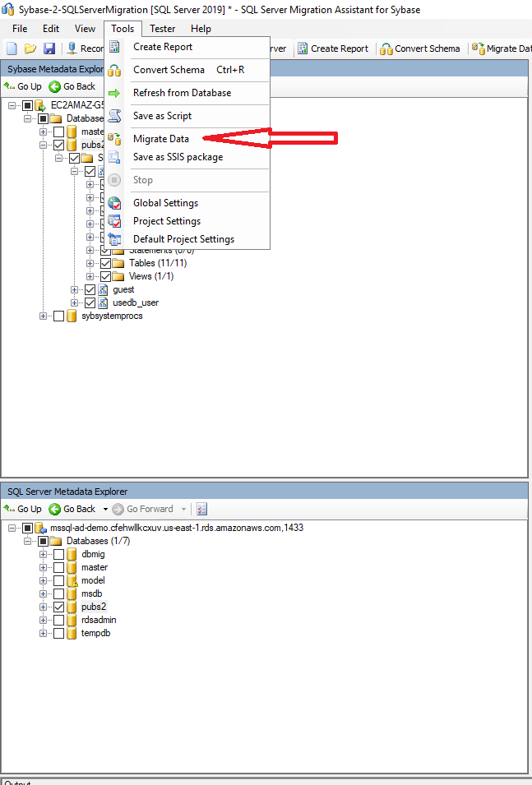Click the Create Report menu icon
The height and width of the screenshot is (785, 532).
[x=115, y=47]
